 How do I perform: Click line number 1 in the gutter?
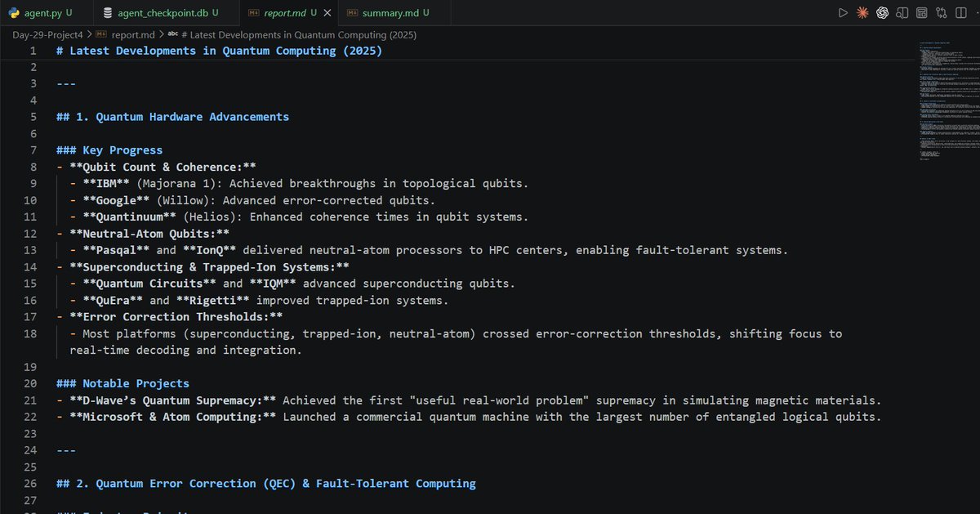pos(33,51)
